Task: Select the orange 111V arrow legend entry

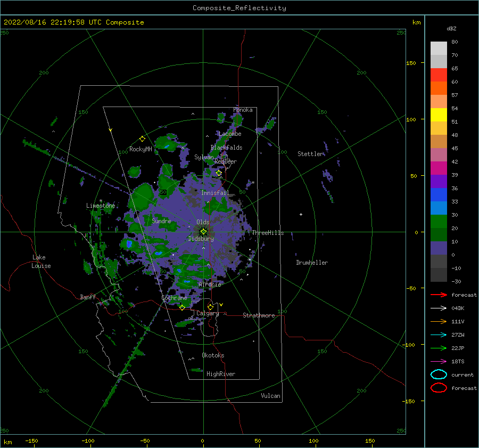Action: 439,321
